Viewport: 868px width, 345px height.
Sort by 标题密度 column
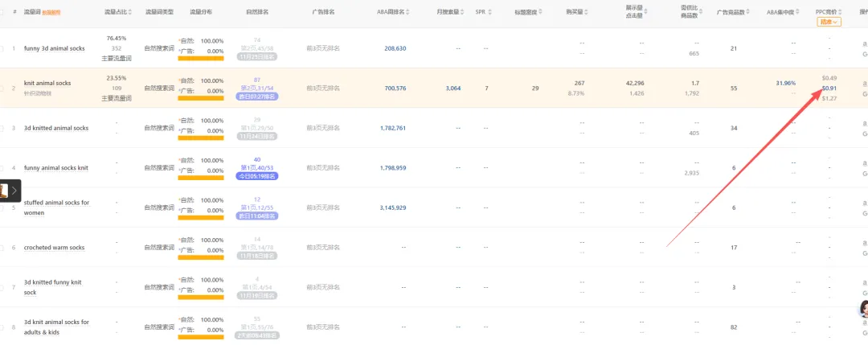pos(542,13)
